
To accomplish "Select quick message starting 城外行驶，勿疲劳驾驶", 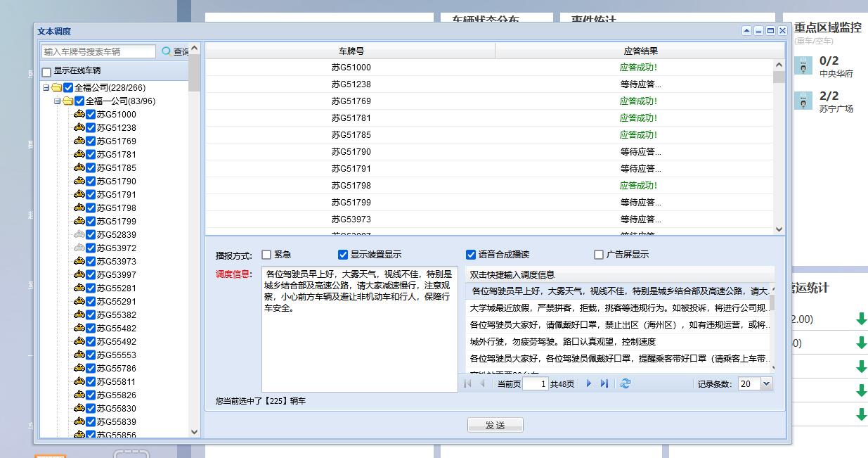I will point(562,342).
